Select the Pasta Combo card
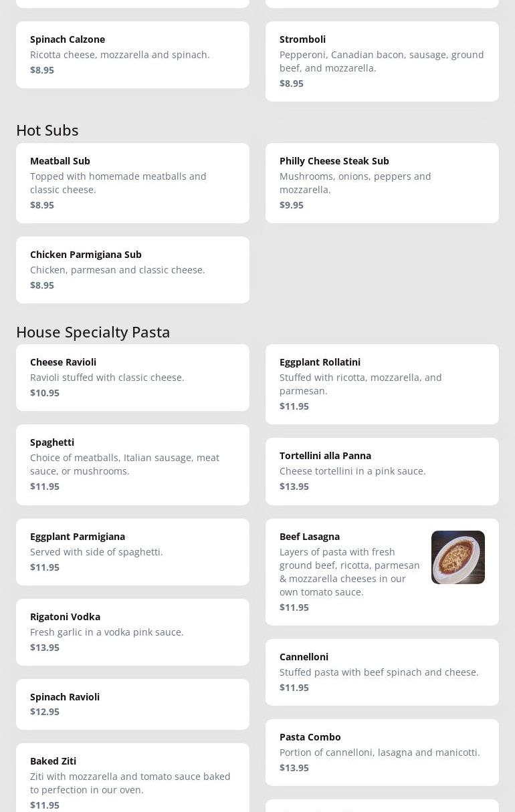The image size is (515, 812). pyautogui.click(x=382, y=753)
